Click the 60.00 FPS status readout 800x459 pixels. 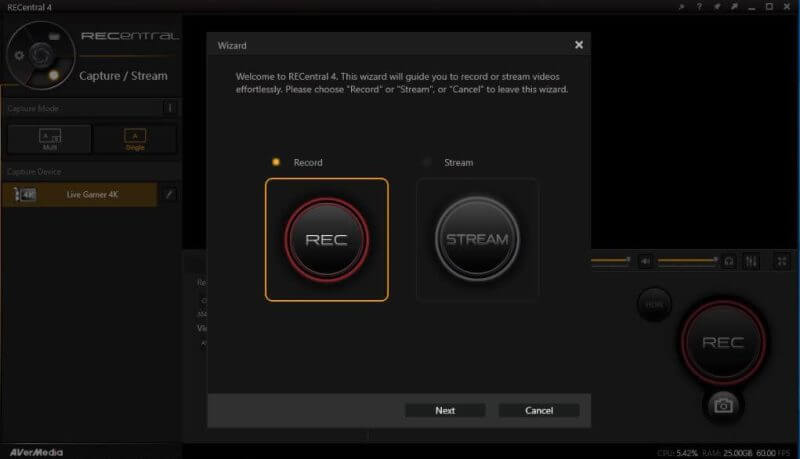773,453
